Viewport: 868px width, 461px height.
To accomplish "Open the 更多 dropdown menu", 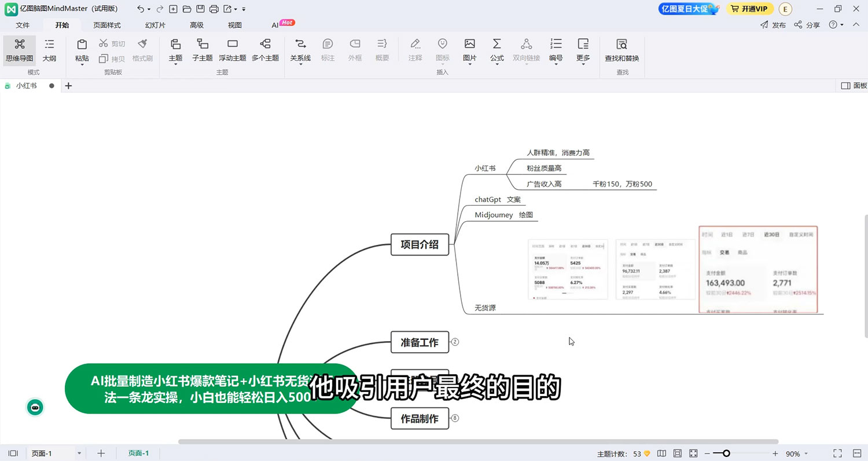I will coord(583,49).
